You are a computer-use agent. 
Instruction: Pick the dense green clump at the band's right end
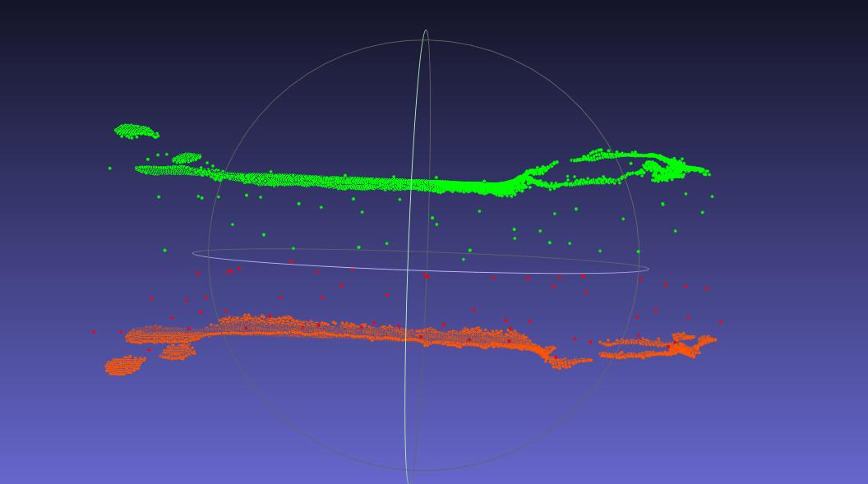pyautogui.click(x=664, y=168)
